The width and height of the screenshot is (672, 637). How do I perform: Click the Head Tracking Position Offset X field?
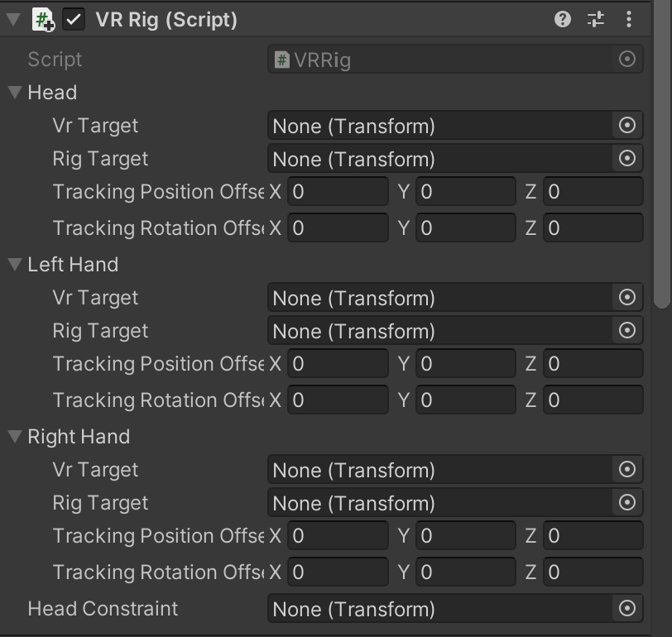(338, 192)
